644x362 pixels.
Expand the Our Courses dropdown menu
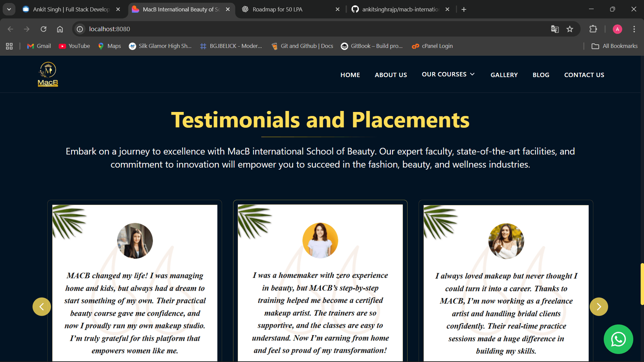point(448,74)
